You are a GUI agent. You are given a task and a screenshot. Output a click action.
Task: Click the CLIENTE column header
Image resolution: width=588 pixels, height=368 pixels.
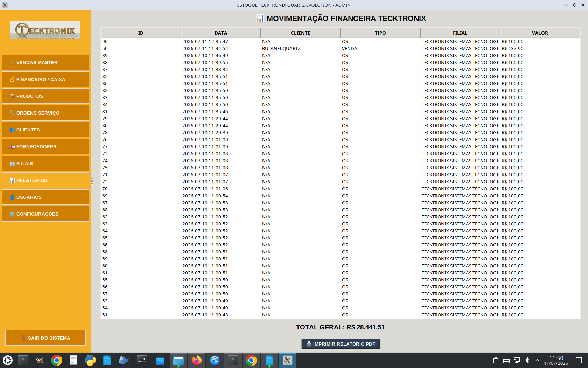pyautogui.click(x=301, y=33)
